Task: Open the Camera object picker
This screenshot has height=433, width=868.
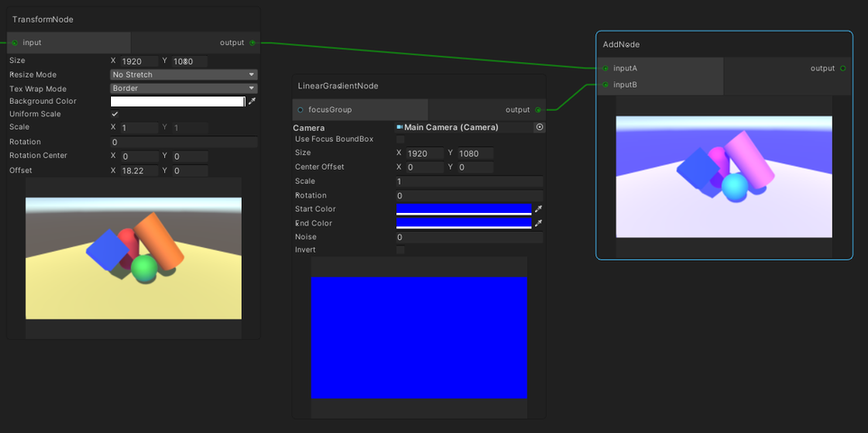Action: point(540,127)
